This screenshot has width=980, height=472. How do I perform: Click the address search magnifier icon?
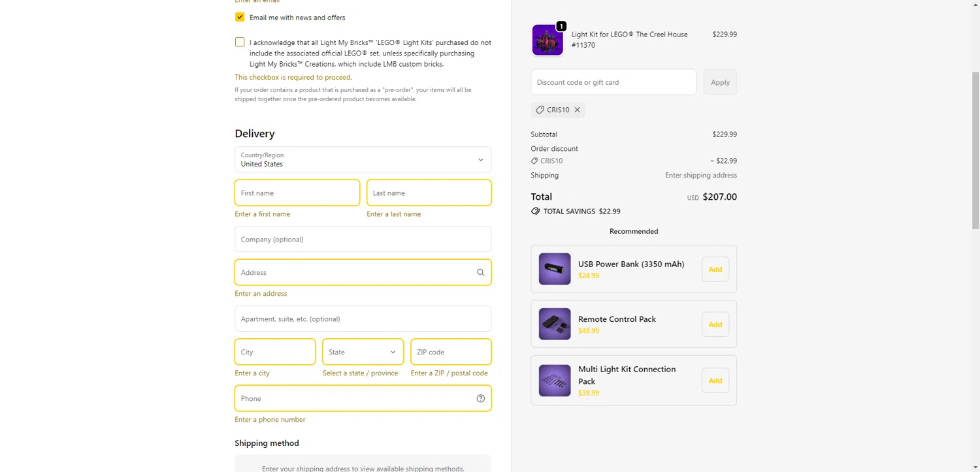480,273
